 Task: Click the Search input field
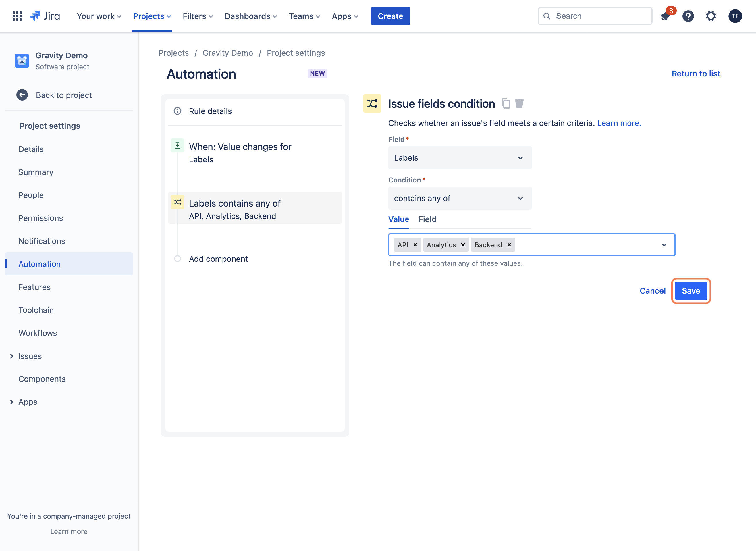[x=595, y=16]
